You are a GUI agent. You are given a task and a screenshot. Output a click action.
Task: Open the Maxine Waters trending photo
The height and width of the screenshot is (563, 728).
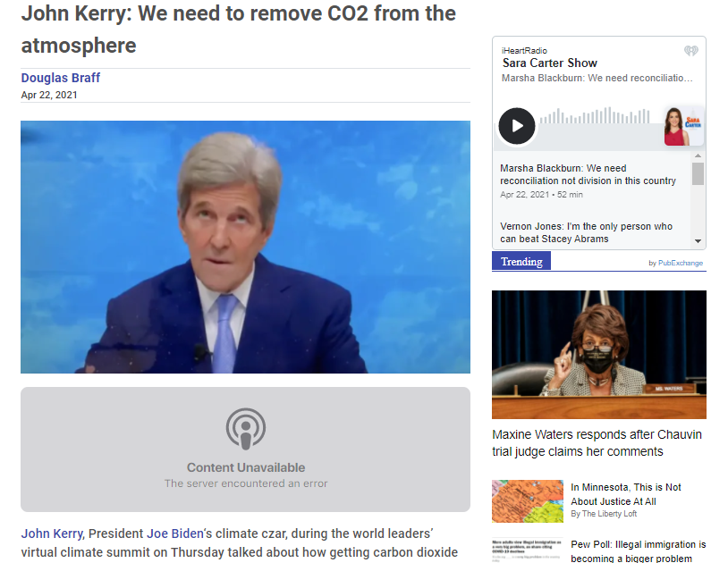[599, 355]
